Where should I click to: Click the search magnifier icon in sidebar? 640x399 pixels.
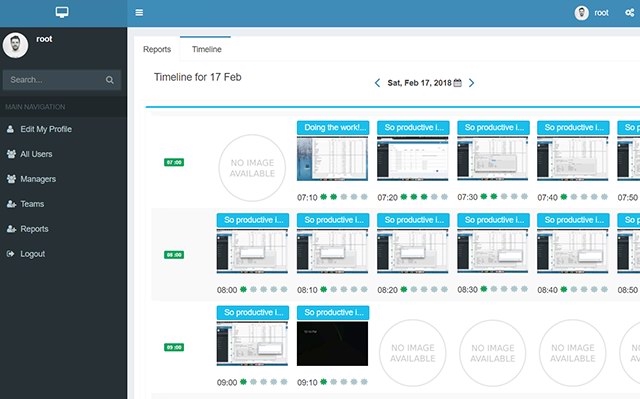click(109, 80)
